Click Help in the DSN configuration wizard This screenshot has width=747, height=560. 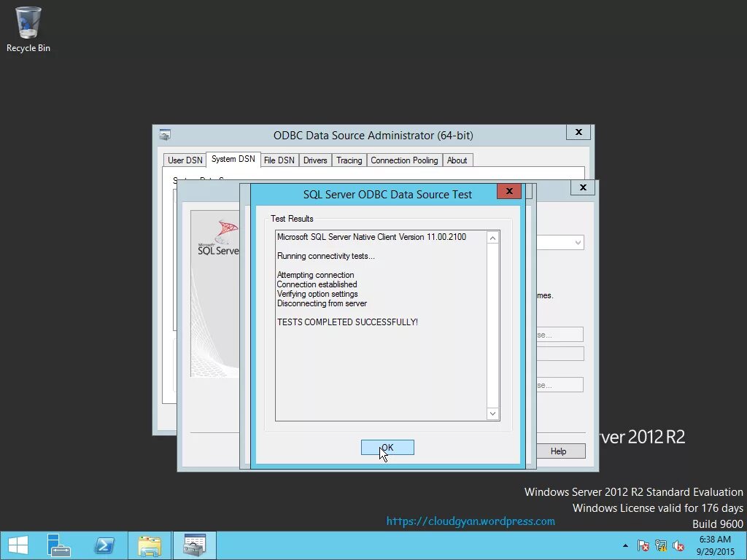pyautogui.click(x=558, y=451)
